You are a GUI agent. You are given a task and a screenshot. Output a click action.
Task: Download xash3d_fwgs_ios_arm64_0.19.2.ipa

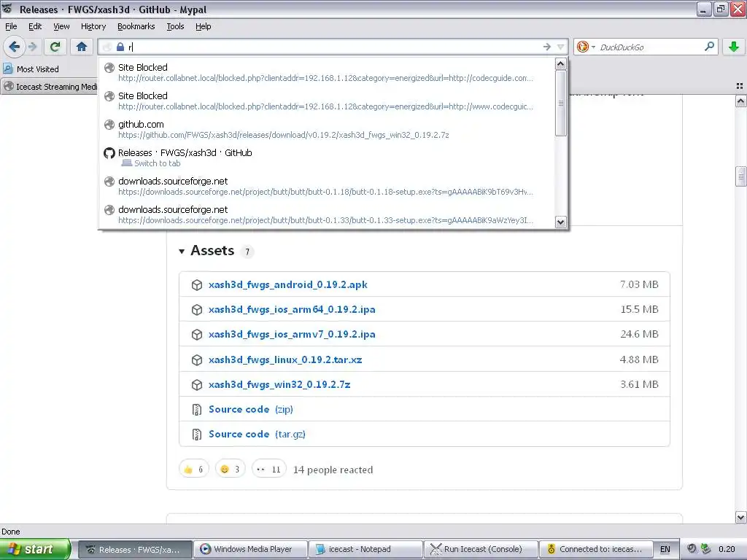pyautogui.click(x=292, y=309)
